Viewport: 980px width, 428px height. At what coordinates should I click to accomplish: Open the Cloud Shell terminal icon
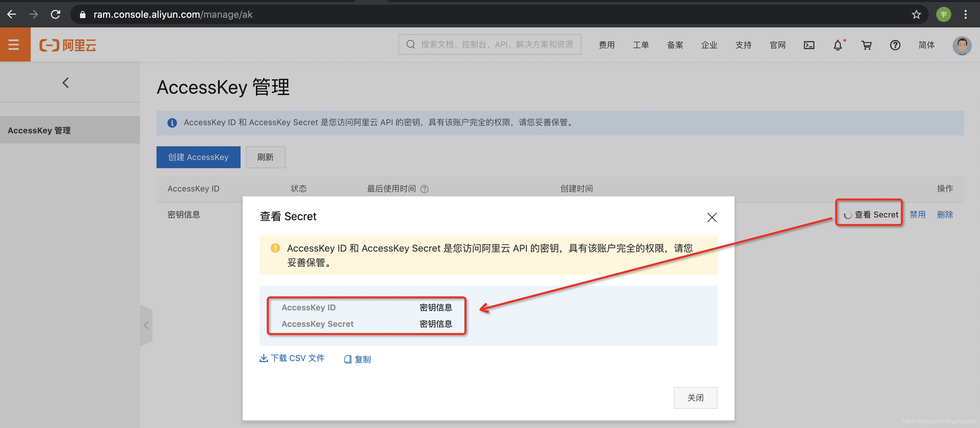tap(809, 45)
